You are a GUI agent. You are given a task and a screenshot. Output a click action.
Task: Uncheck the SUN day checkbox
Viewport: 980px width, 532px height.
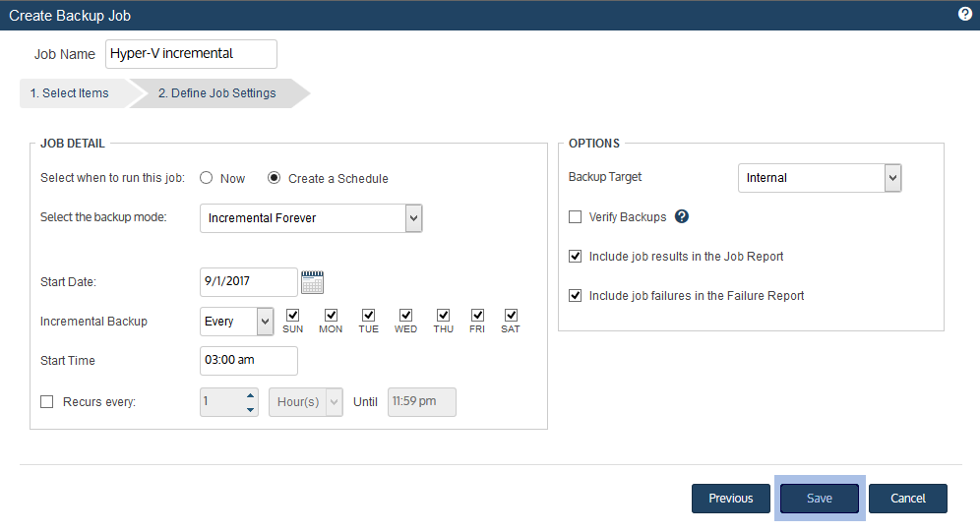[x=292, y=316]
